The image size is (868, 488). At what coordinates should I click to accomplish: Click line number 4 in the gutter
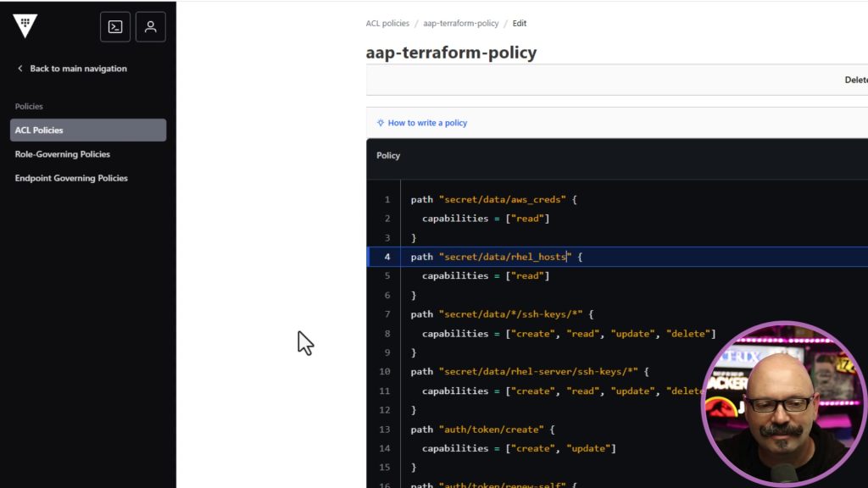point(387,257)
